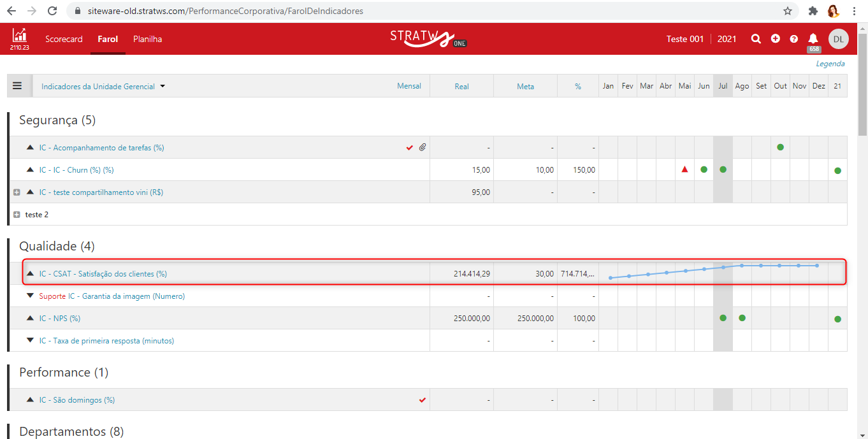
Task: Open IC - teste compartilhamento vini (R$) indicator
Action: 101,192
